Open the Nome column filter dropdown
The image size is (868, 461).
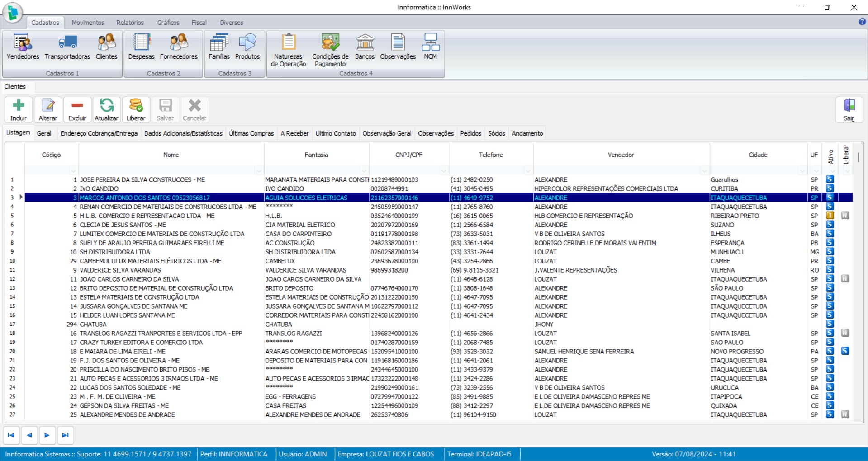259,171
